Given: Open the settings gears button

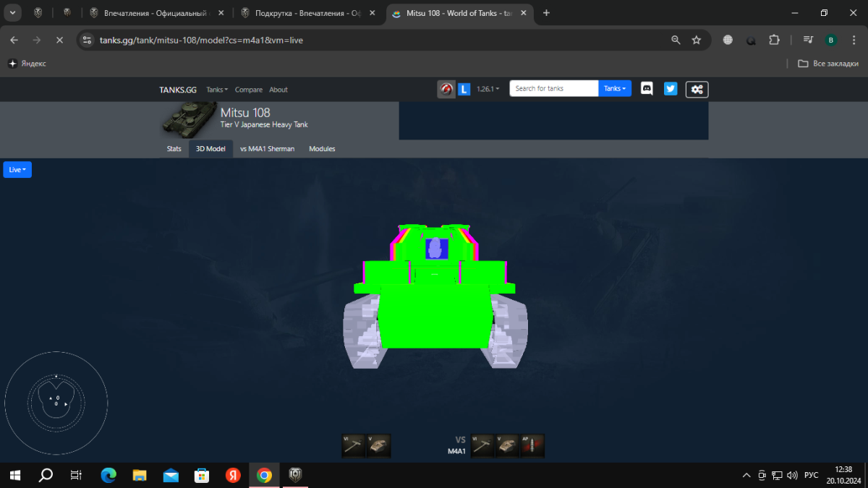Looking at the screenshot, I should coord(697,89).
